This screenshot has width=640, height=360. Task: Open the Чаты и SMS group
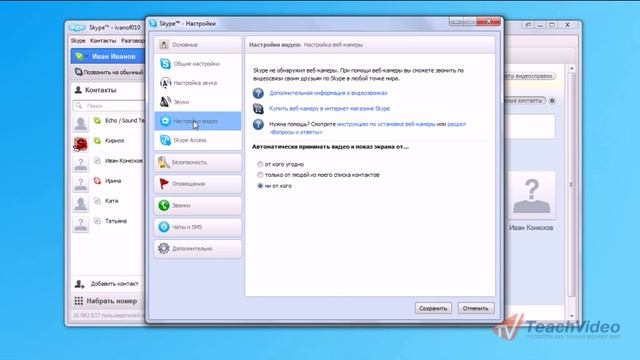pyautogui.click(x=198, y=227)
